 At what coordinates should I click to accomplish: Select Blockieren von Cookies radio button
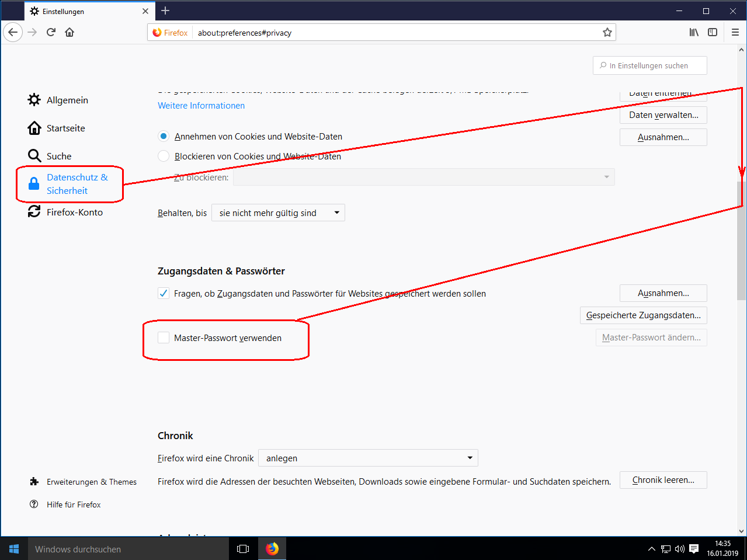pos(164,156)
